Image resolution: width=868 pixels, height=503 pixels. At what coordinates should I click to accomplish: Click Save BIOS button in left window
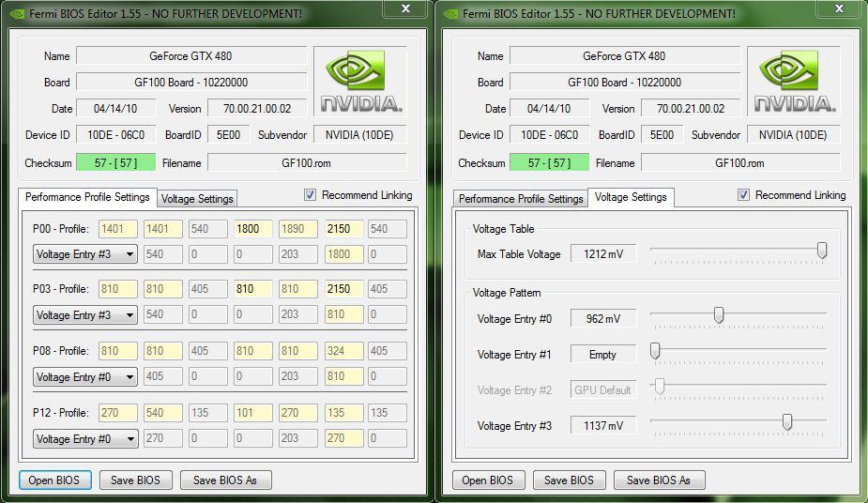[136, 480]
